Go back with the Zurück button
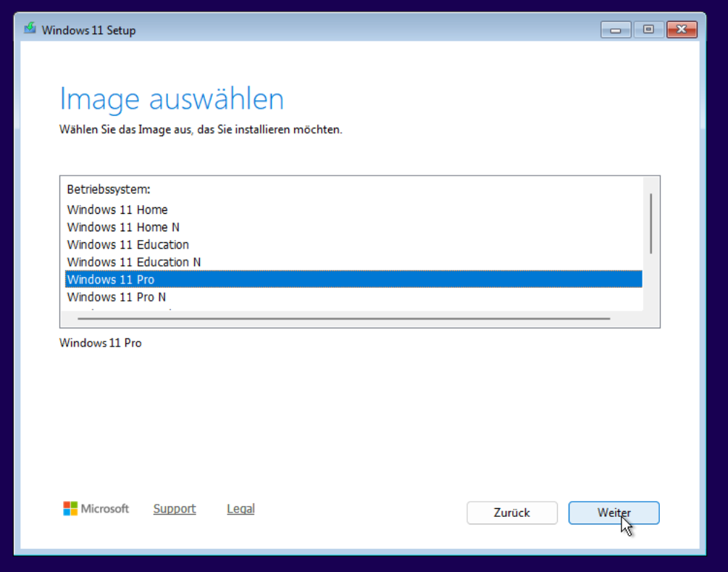Screen dimensions: 728x572 511,513
